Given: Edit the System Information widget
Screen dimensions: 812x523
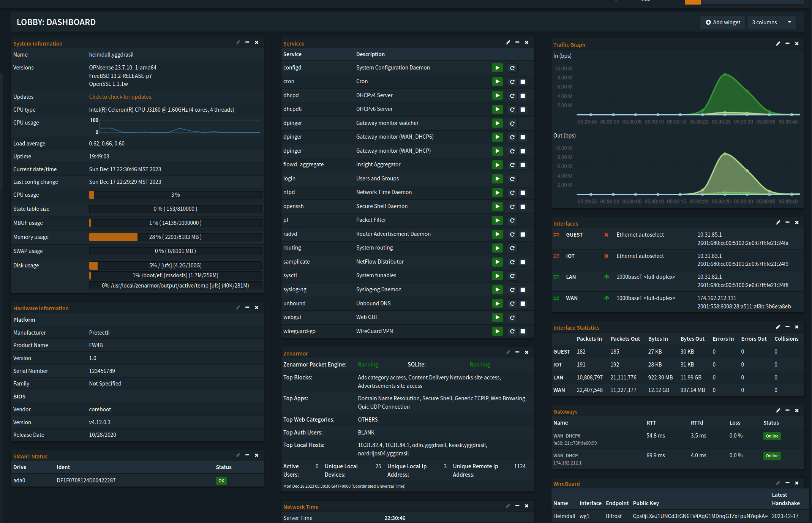Looking at the screenshot, I should 238,43.
